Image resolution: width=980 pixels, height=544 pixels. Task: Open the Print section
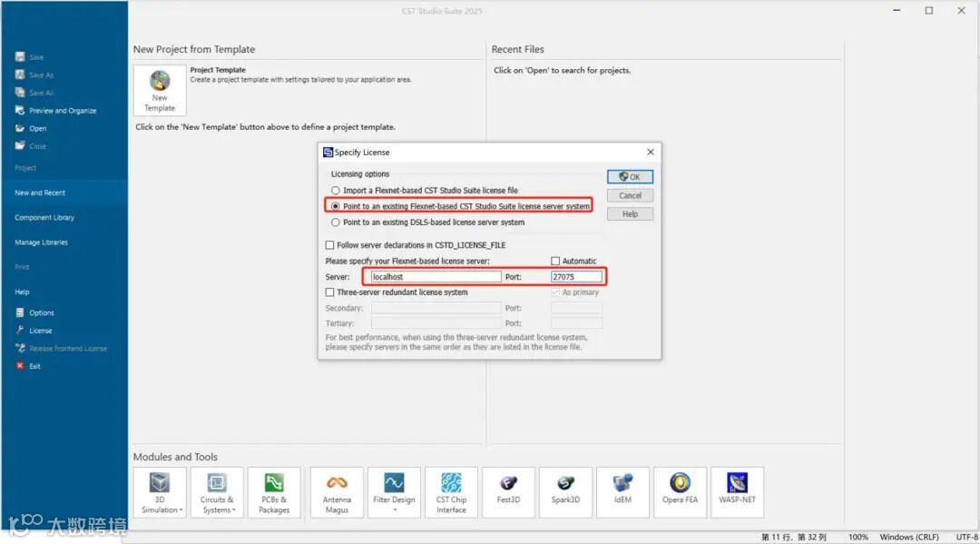[x=22, y=267]
